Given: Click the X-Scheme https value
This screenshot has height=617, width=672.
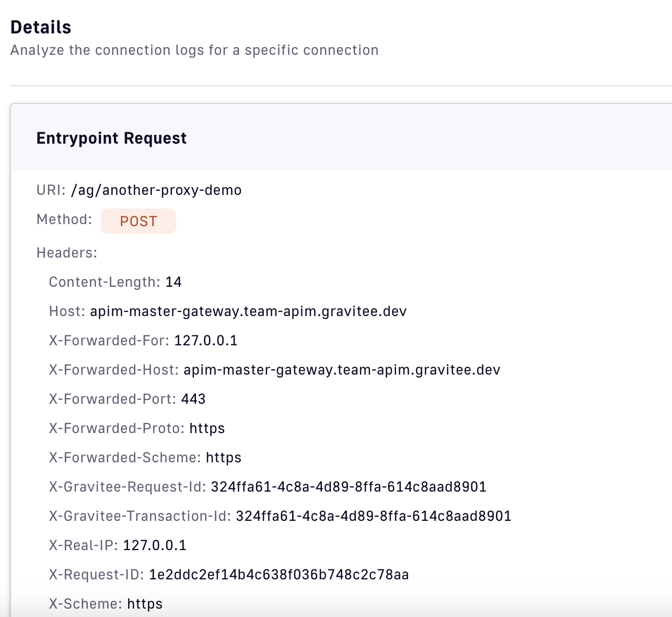Looking at the screenshot, I should [145, 604].
